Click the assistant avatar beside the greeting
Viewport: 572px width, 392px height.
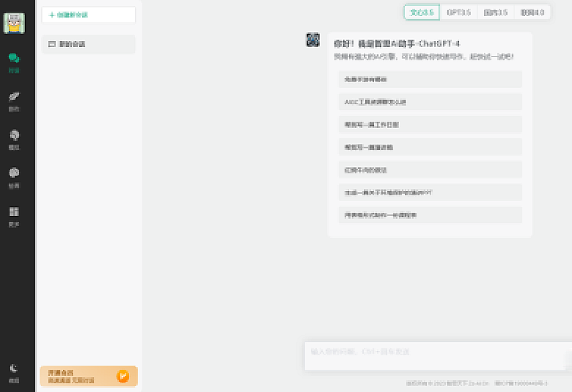coord(313,39)
